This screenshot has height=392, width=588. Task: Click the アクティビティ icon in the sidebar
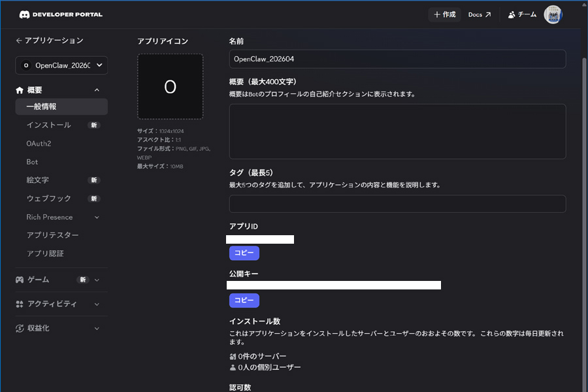(20, 304)
